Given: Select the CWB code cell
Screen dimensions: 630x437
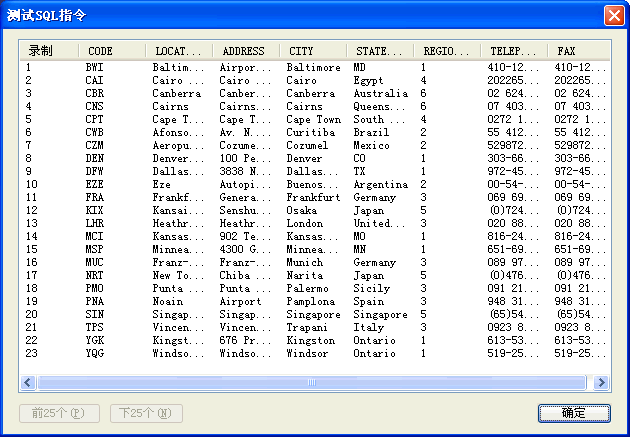Looking at the screenshot, I should 94,133.
